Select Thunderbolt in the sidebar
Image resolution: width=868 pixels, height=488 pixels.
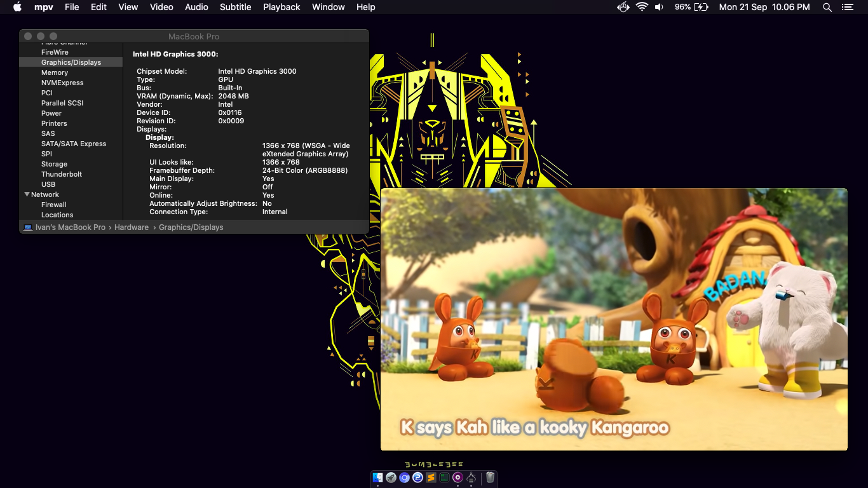coord(62,174)
